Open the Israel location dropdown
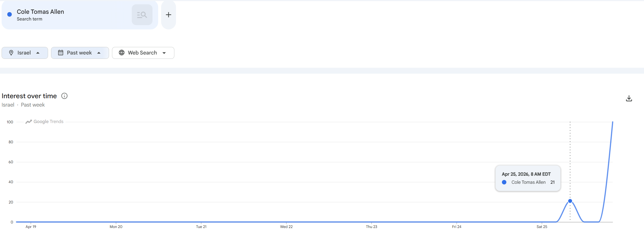The height and width of the screenshot is (245, 644). point(25,53)
